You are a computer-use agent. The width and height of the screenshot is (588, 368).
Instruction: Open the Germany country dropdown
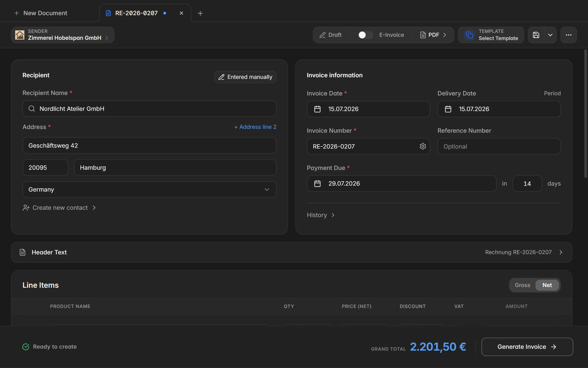tap(150, 189)
